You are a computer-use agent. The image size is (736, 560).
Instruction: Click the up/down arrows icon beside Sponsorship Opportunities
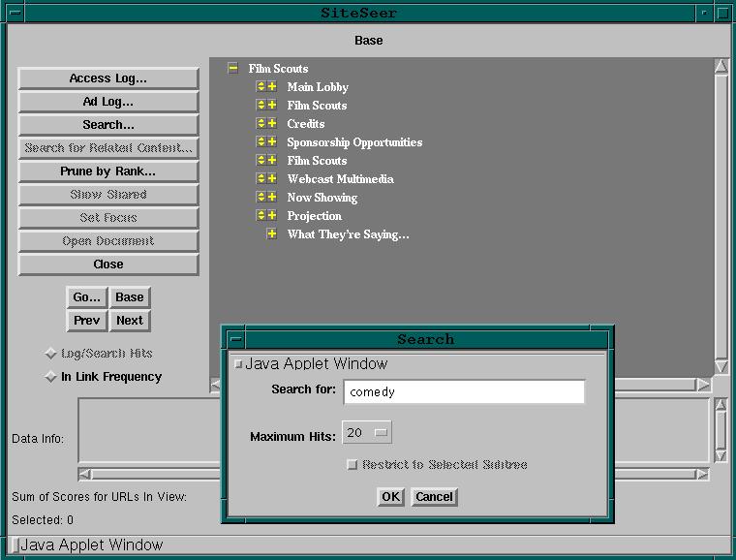tap(261, 141)
